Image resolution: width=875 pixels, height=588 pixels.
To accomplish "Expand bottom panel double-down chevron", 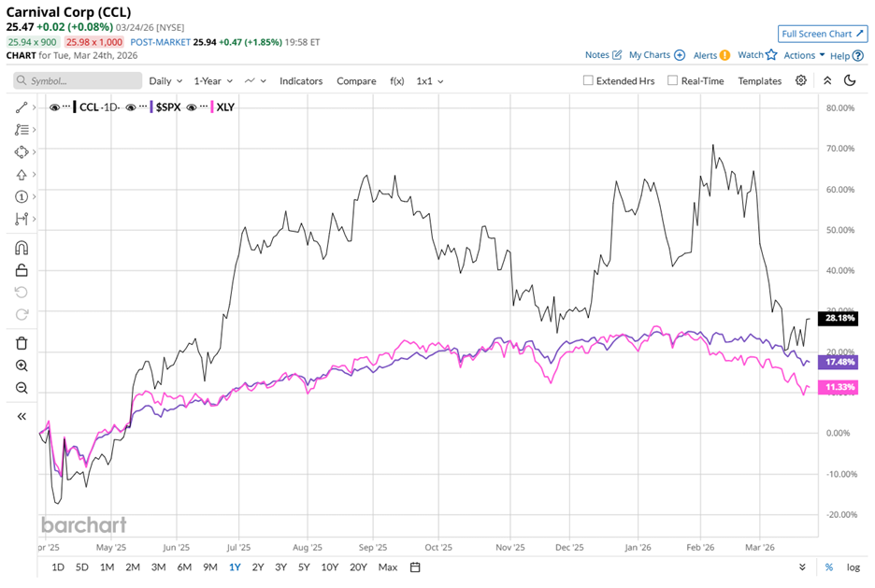I will pyautogui.click(x=802, y=567).
